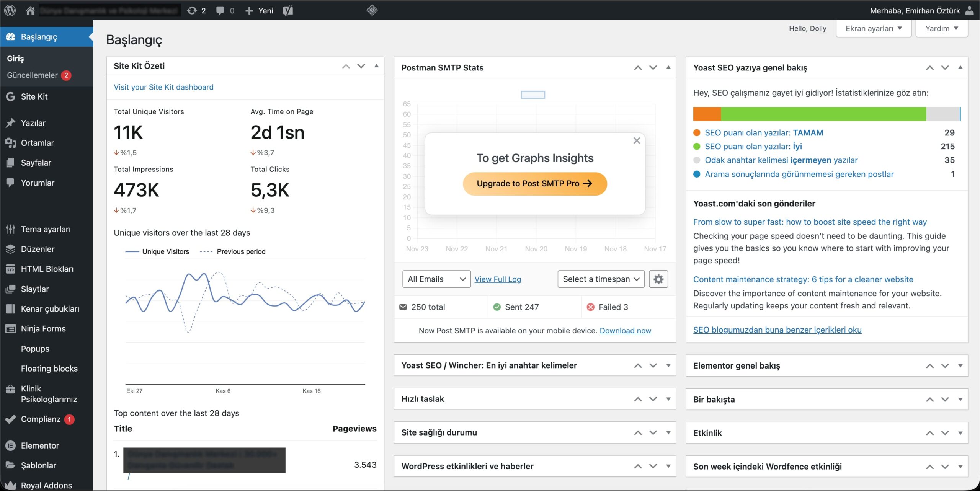Toggle the Site Kit Özeti panel
This screenshot has width=980, height=491.
(x=376, y=66)
